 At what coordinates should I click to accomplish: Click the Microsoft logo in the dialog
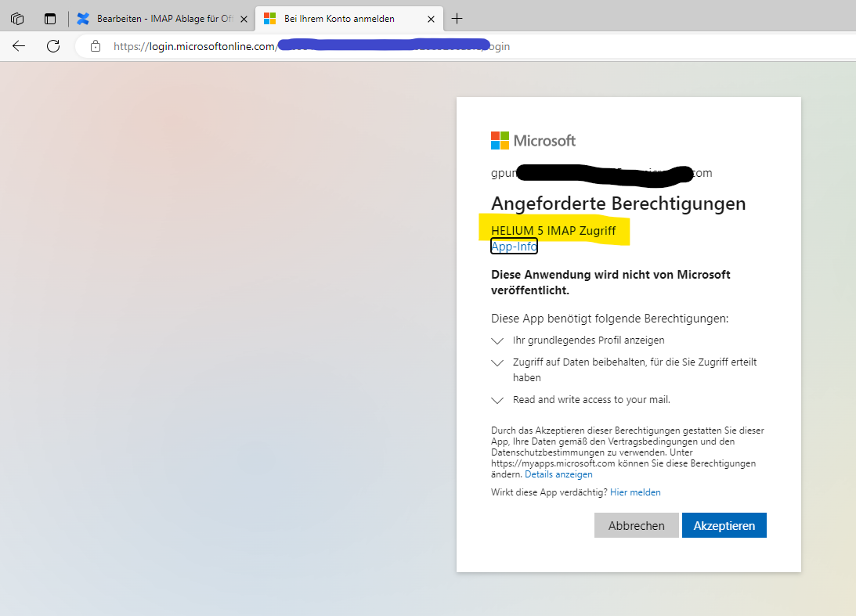533,141
